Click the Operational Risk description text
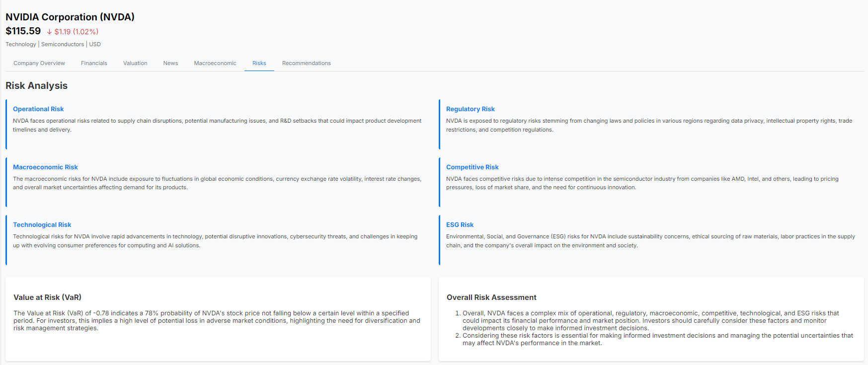The width and height of the screenshot is (868, 365). tap(217, 125)
